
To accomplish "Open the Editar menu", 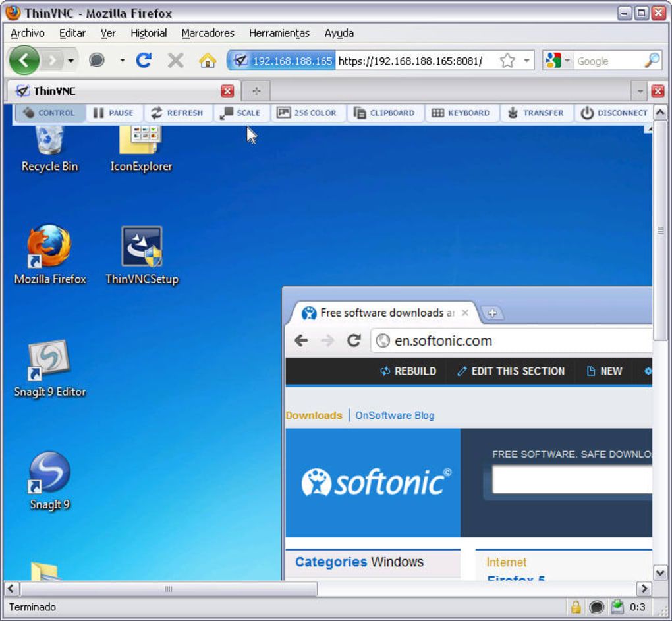I will point(72,33).
